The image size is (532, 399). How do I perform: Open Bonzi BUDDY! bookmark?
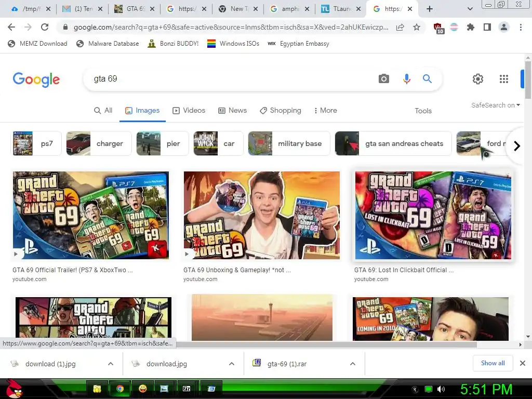click(x=173, y=44)
